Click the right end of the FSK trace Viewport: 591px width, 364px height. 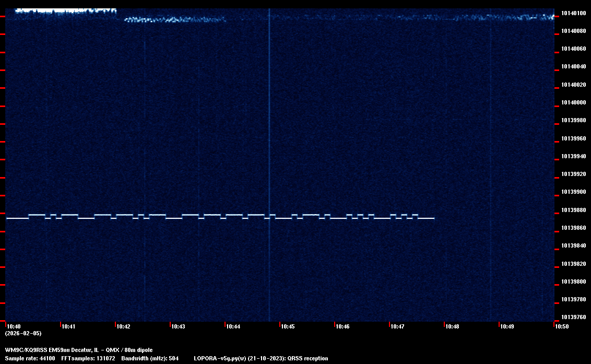pyautogui.click(x=432, y=218)
